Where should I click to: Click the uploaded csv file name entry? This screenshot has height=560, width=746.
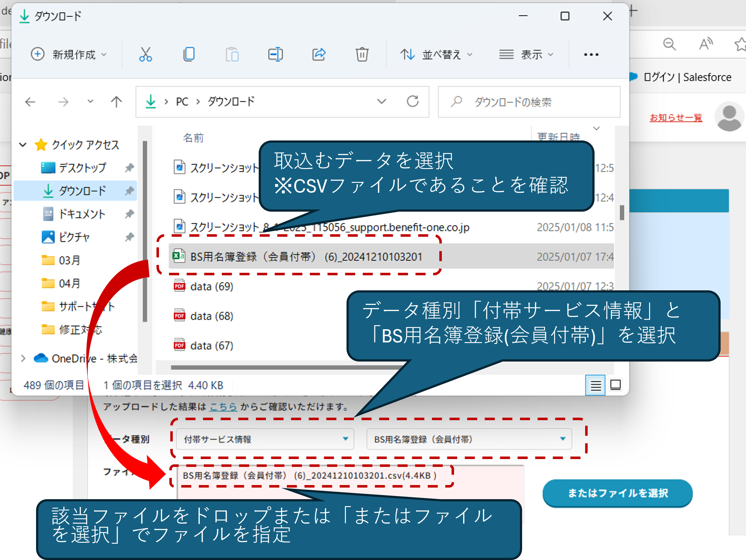point(310,475)
